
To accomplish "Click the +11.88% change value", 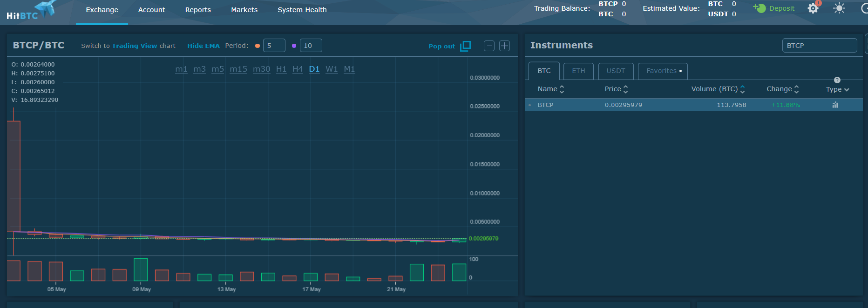I will [786, 105].
